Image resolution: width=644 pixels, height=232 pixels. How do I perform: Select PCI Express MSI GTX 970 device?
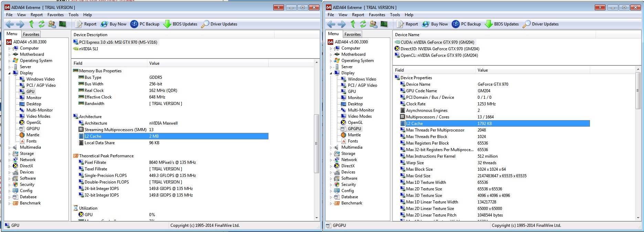(115, 42)
